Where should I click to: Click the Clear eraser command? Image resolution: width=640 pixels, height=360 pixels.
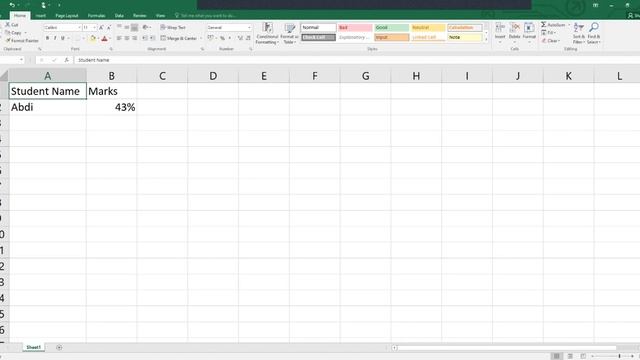(550, 41)
